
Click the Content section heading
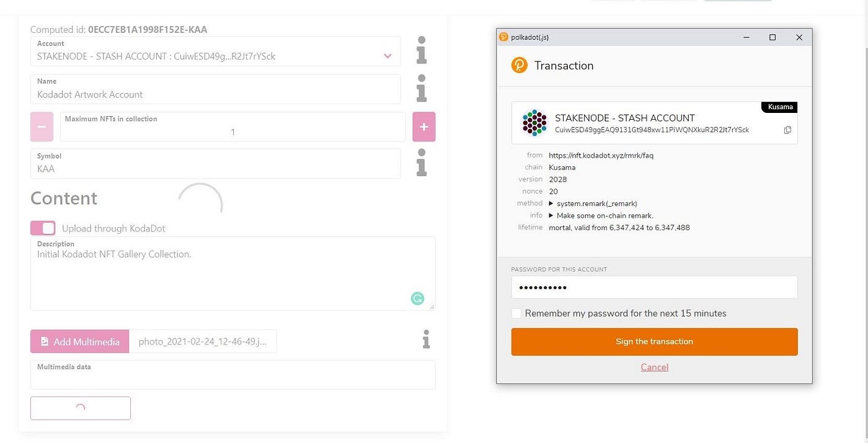click(x=64, y=198)
